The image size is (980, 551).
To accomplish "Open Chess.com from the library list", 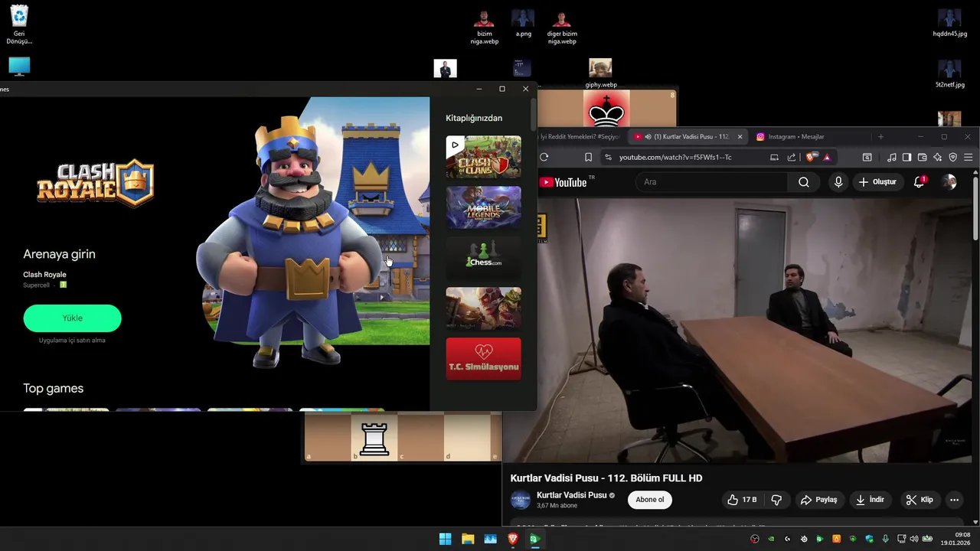I will 483,258.
